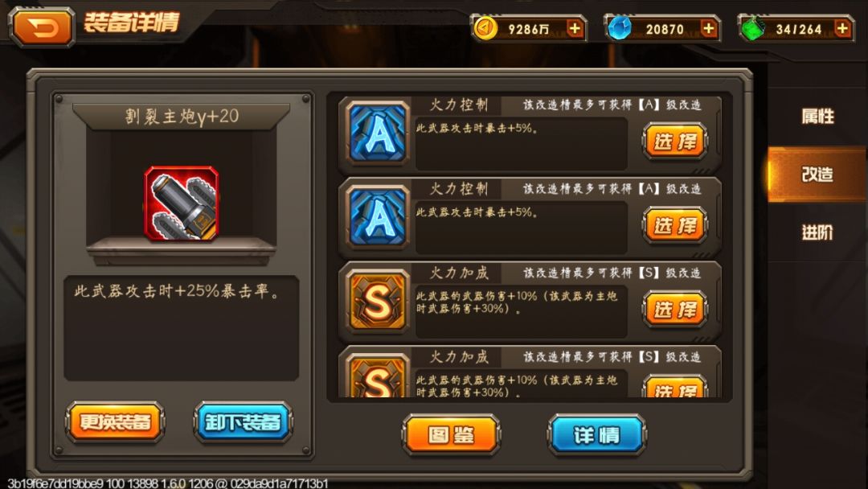Tap the orange S-grade 火力加成 icon
The width and height of the screenshot is (868, 489).
click(378, 302)
